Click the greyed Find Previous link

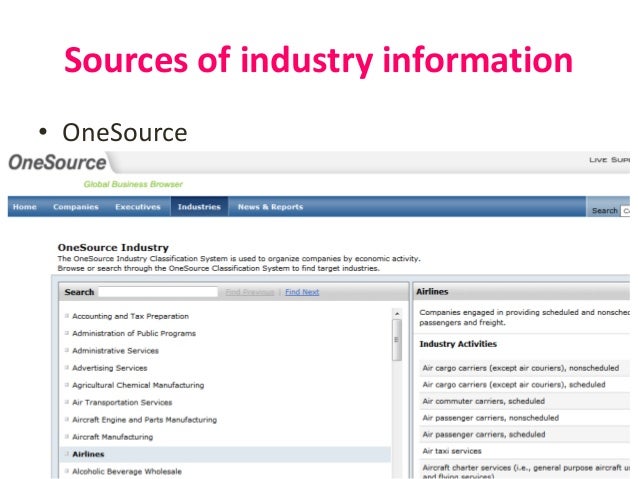click(250, 292)
